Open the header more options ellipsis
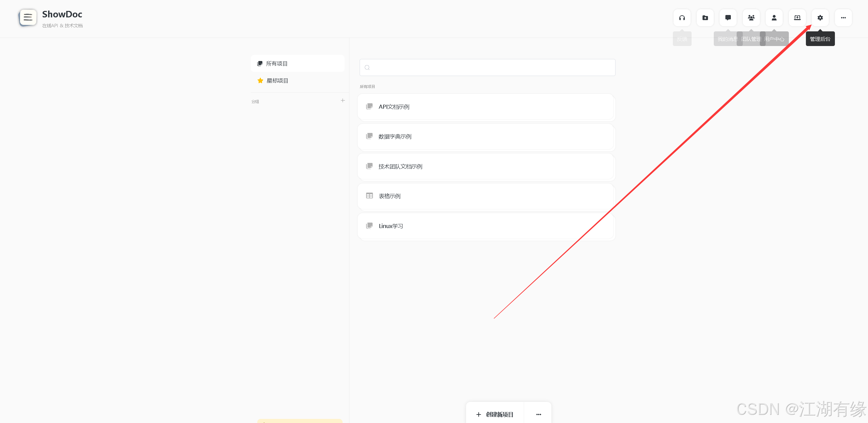 click(843, 18)
